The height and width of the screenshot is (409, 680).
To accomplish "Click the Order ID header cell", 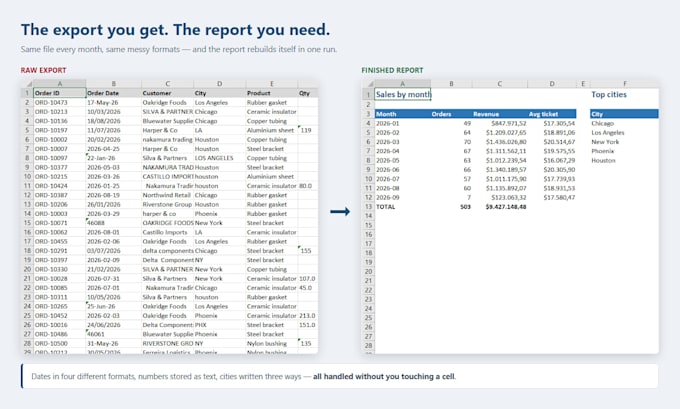I will click(x=60, y=93).
